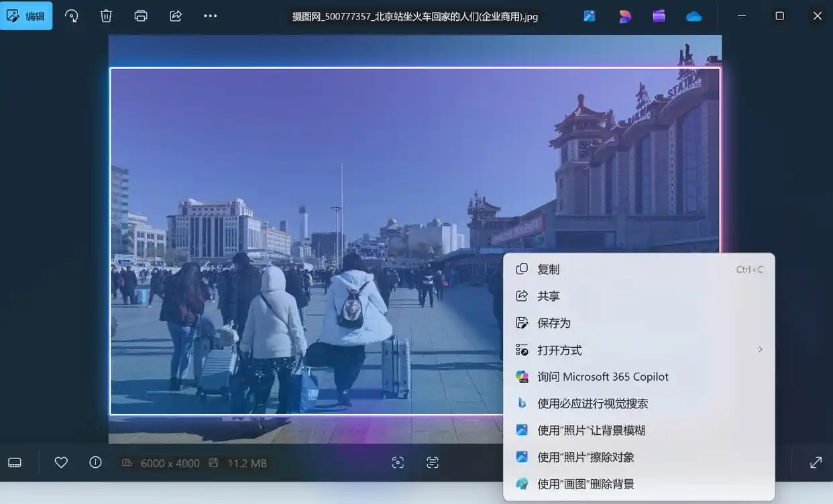This screenshot has height=504, width=833.
Task: Print the image via the printer icon
Action: coord(141,16)
